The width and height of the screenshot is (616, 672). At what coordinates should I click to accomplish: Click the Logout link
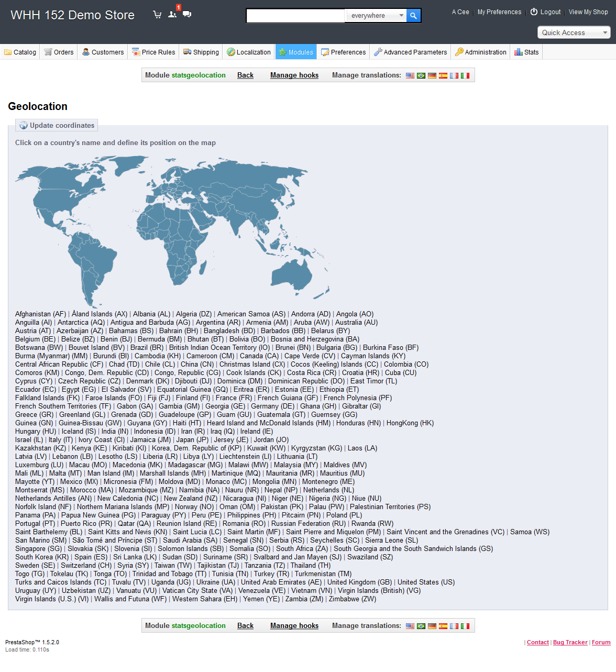coord(545,12)
